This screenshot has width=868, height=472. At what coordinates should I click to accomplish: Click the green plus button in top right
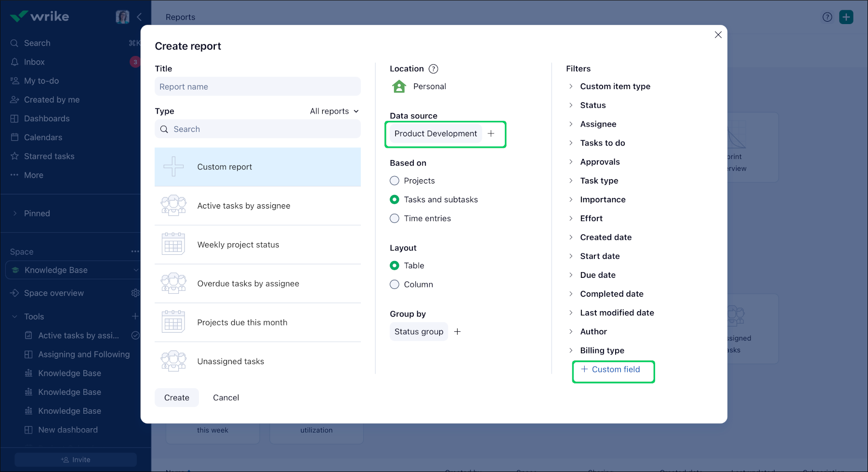pos(846,17)
